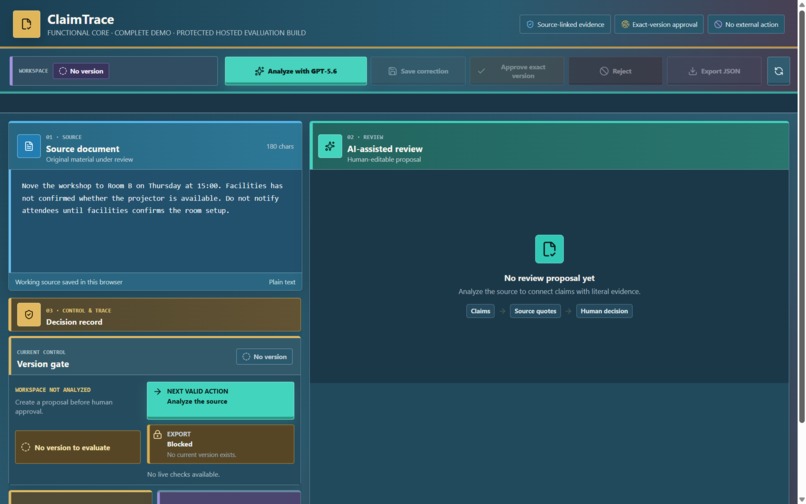Click the WORKSPACE NOT ANALYZED status label
Screen dimensions: 806x504
tap(52, 390)
